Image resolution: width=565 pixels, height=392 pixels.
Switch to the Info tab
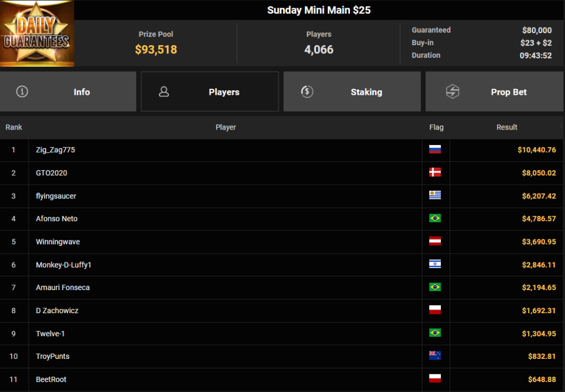tap(68, 92)
